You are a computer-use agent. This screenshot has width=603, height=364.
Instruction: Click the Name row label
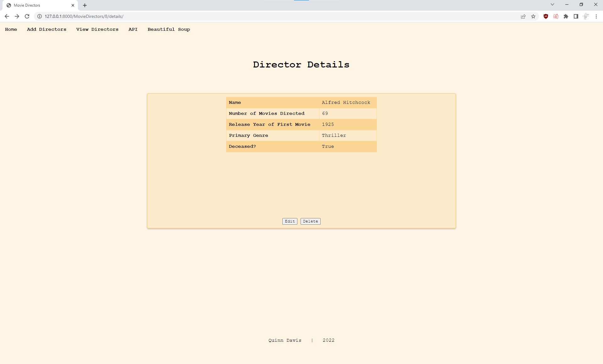click(x=235, y=103)
